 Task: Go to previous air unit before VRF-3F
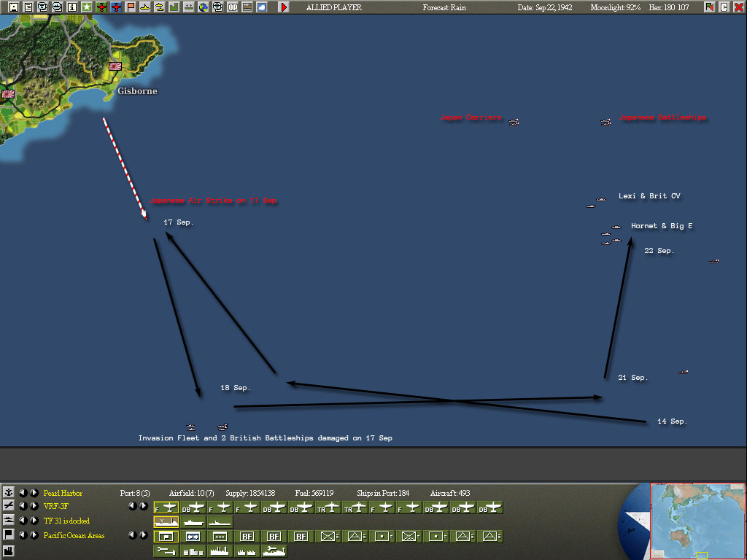tap(23, 506)
